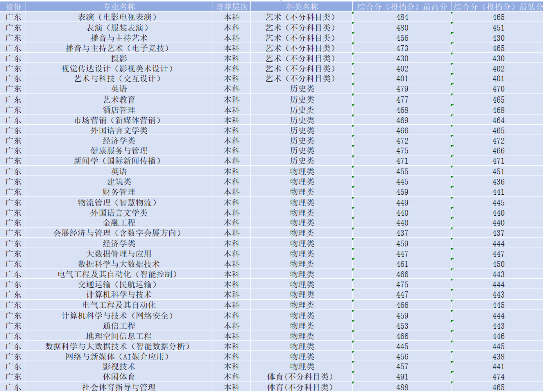Click the cell 表演（服装表演）

tap(119, 27)
